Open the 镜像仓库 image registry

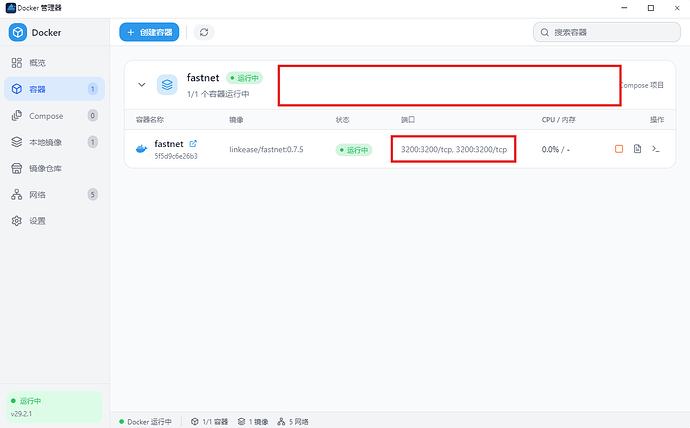[55, 168]
